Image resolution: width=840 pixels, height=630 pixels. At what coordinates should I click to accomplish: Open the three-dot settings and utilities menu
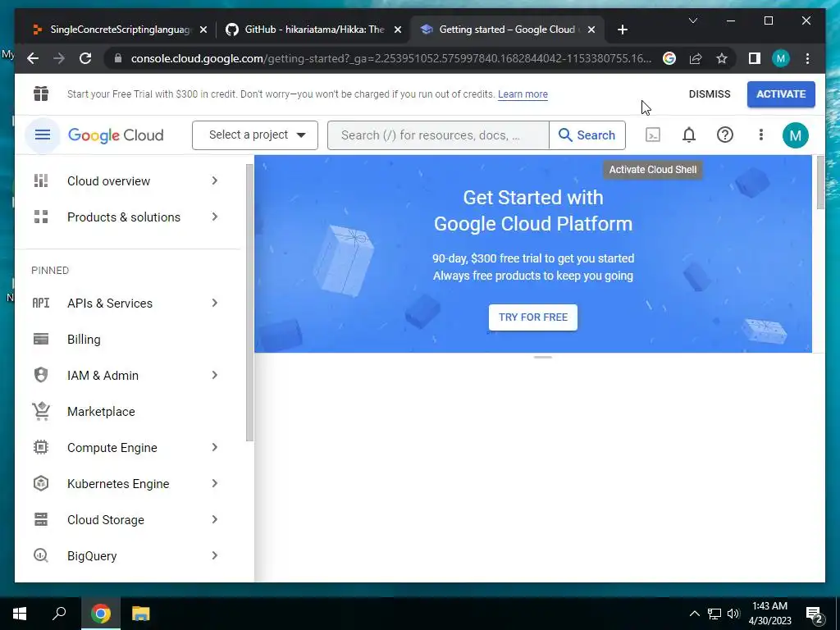(760, 135)
